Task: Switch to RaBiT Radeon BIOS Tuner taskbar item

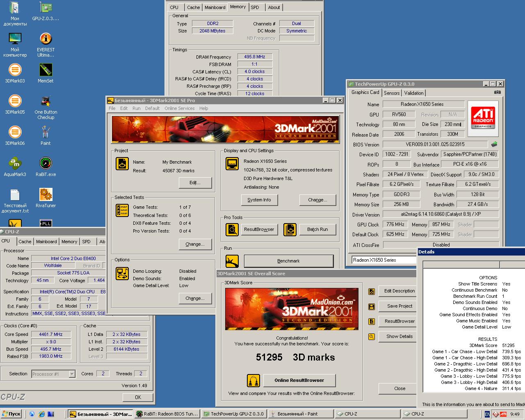Action: 167,414
